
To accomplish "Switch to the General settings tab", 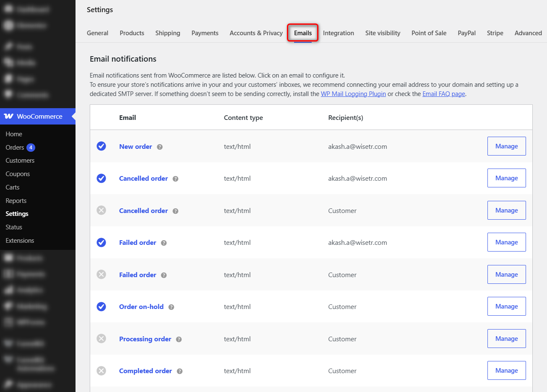I will tap(97, 33).
